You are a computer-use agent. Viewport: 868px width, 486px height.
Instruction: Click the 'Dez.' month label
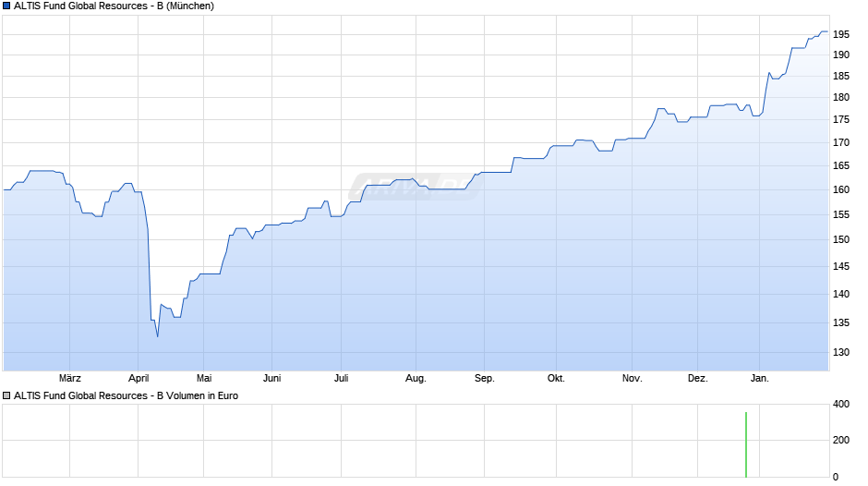click(697, 378)
